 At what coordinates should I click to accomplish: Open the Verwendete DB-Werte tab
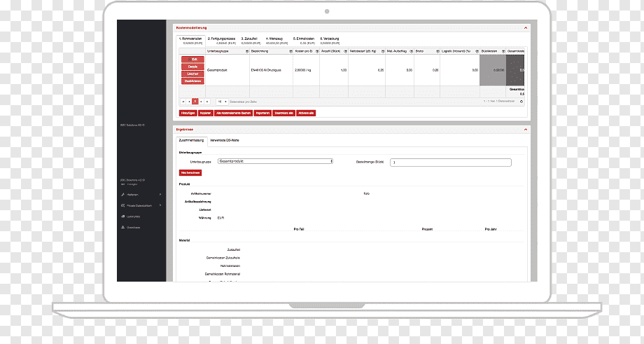224,141
